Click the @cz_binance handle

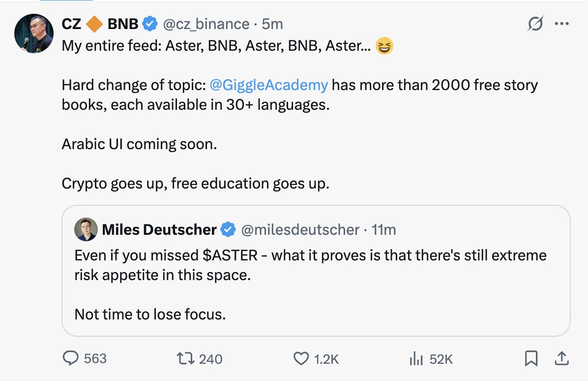coord(206,24)
